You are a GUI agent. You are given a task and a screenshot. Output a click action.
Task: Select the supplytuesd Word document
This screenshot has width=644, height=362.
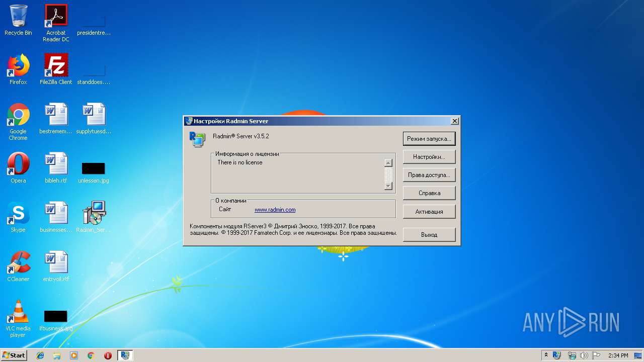click(x=94, y=119)
